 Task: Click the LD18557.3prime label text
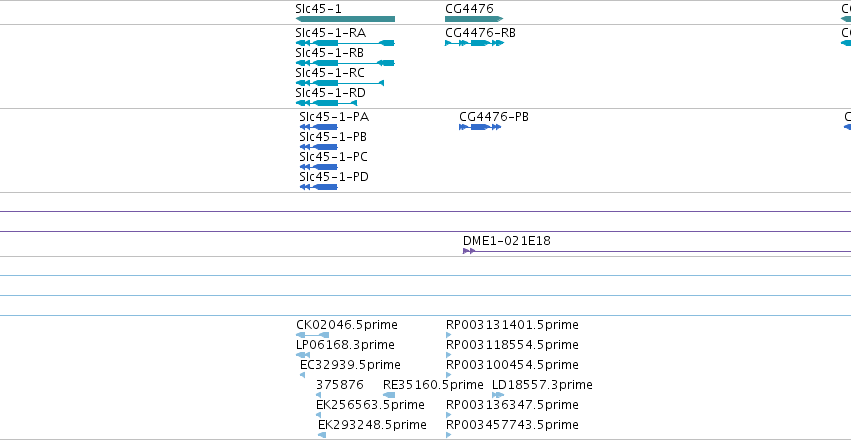click(542, 385)
